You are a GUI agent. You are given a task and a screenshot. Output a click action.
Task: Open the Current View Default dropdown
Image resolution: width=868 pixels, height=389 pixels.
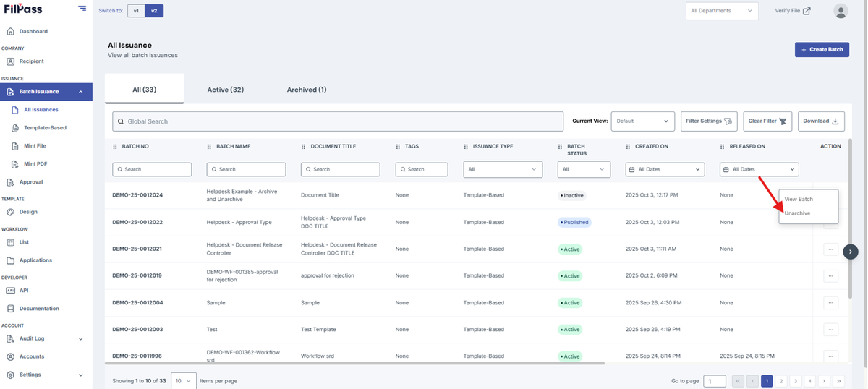643,121
